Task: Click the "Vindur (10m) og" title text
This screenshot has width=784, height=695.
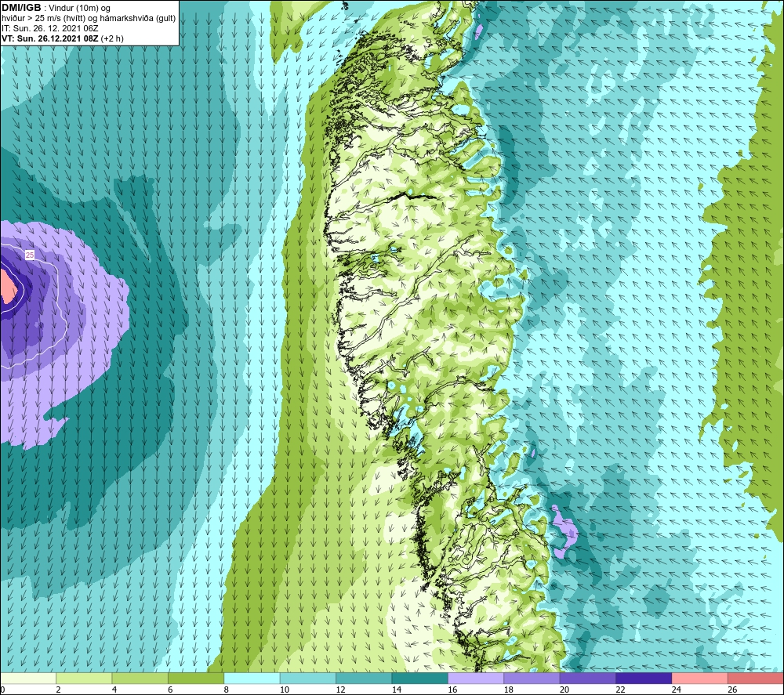Action: (x=79, y=9)
